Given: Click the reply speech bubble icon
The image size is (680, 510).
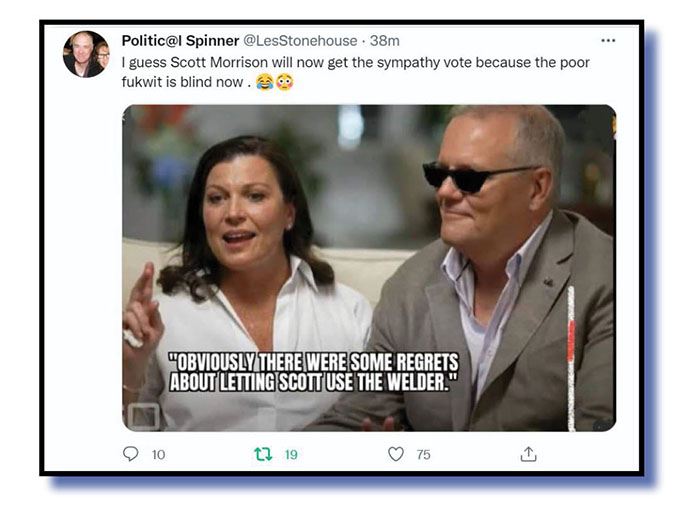Looking at the screenshot, I should click(x=130, y=454).
